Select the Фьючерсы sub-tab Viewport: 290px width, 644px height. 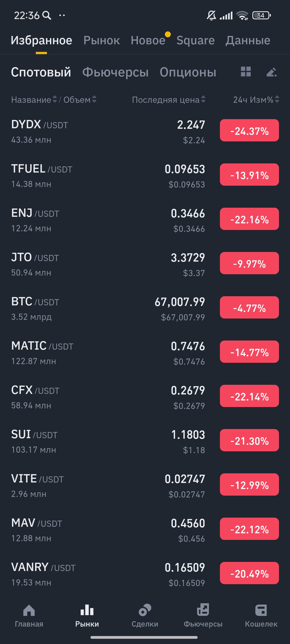click(115, 72)
